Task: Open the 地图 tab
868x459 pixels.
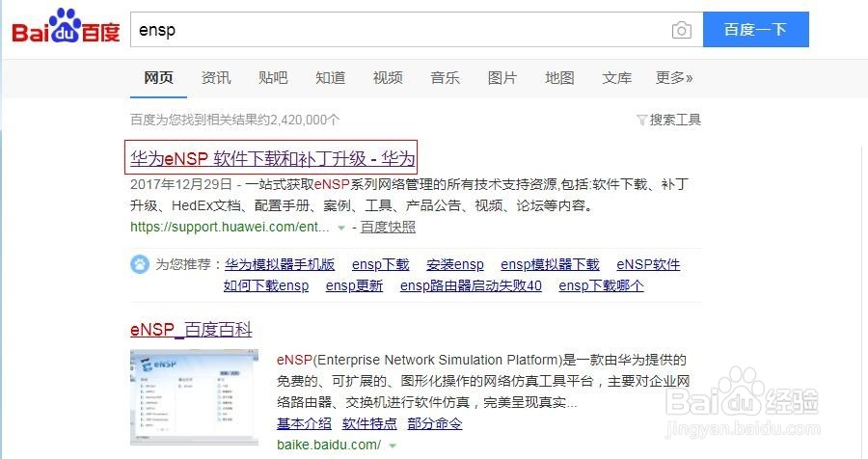Action: (559, 77)
